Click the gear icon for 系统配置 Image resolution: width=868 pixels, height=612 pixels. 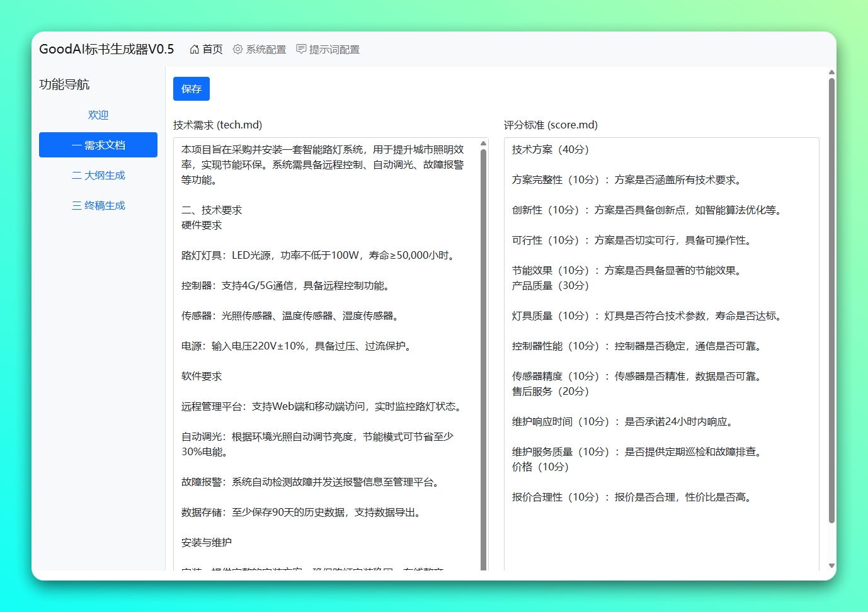coord(237,49)
